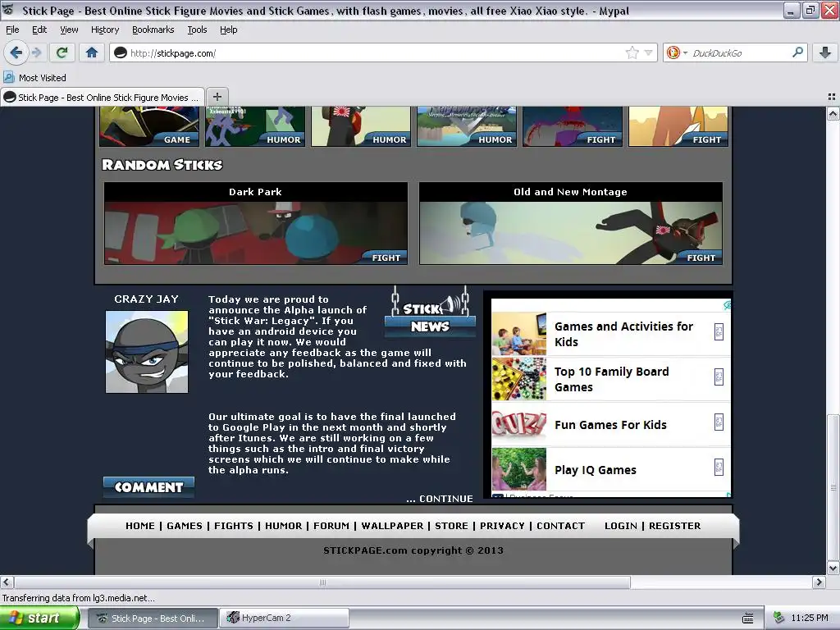The width and height of the screenshot is (840, 630).
Task: Click the keyboard icon in system tray
Action: click(748, 619)
